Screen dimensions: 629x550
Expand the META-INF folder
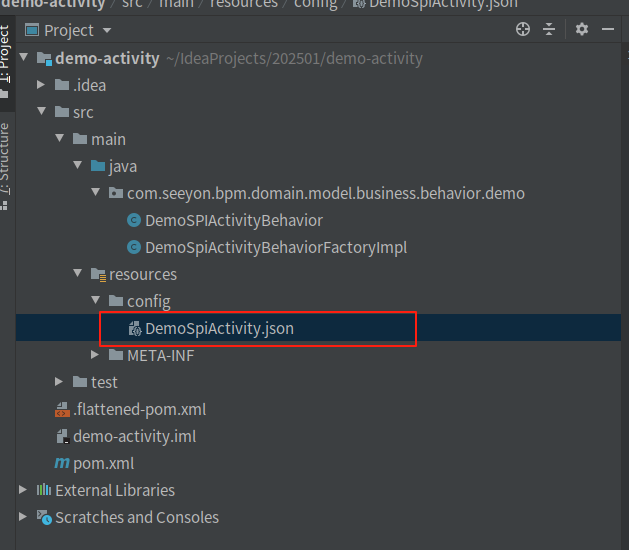pyautogui.click(x=95, y=355)
